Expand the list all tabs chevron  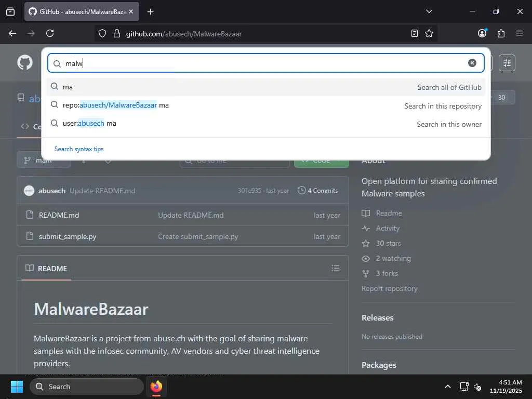point(429,11)
